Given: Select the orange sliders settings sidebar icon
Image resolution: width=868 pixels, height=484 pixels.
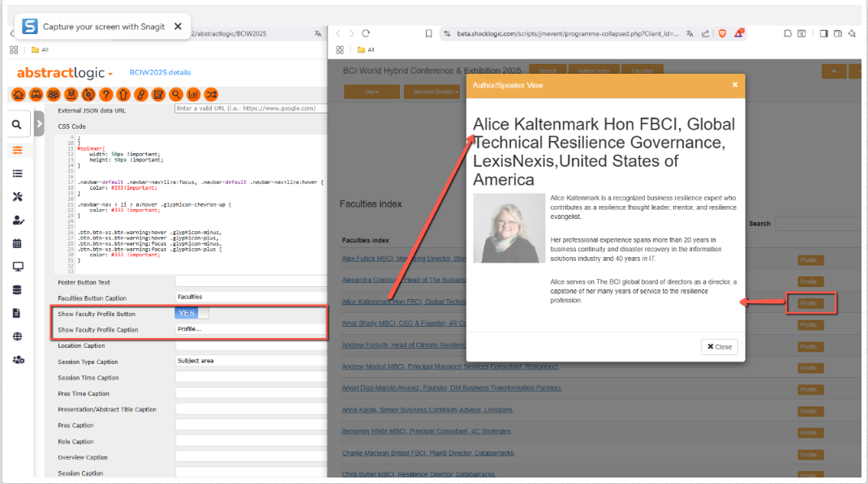Looking at the screenshot, I should click(18, 150).
